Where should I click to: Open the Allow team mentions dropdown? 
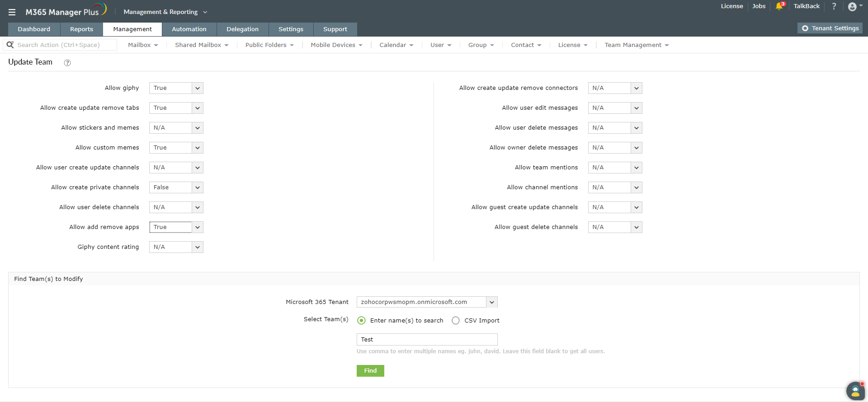[615, 168]
